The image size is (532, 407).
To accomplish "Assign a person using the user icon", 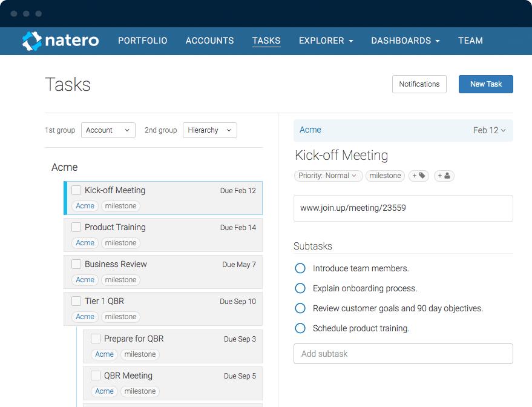I will [x=444, y=176].
